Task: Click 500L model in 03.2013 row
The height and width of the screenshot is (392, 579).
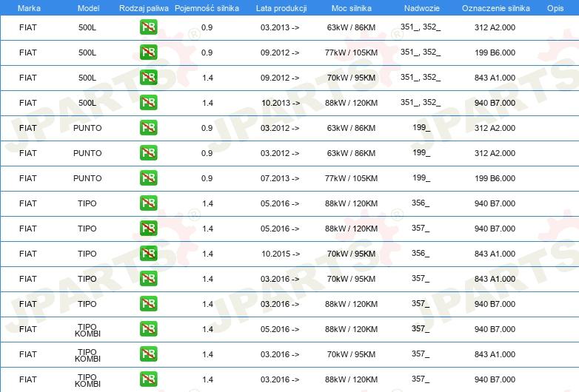Action: (87, 27)
